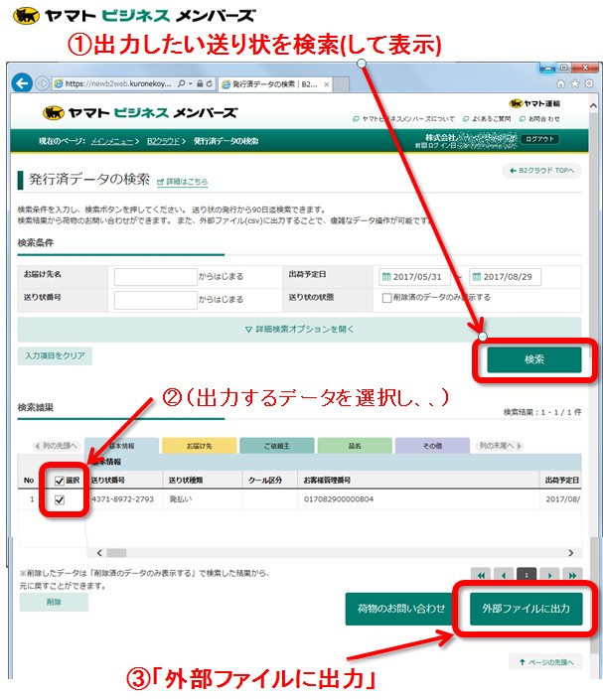
Task: Toggle checkbox for row 1
Action: click(59, 500)
